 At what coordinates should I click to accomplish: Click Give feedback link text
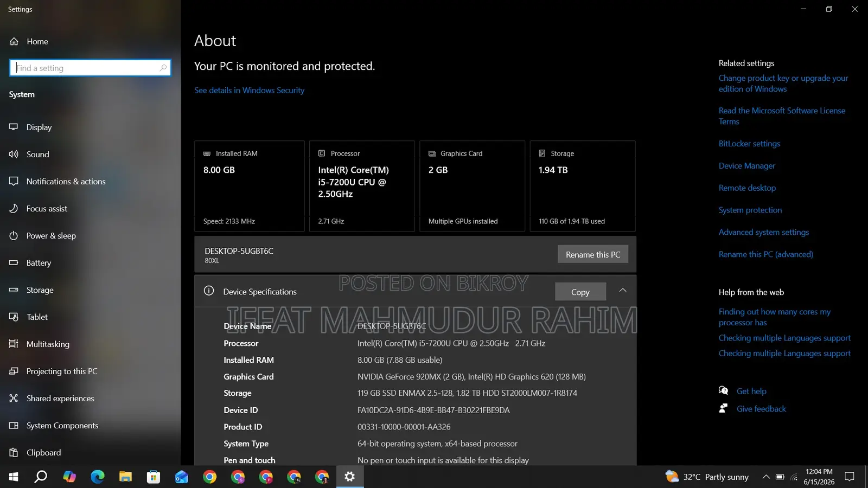click(761, 409)
